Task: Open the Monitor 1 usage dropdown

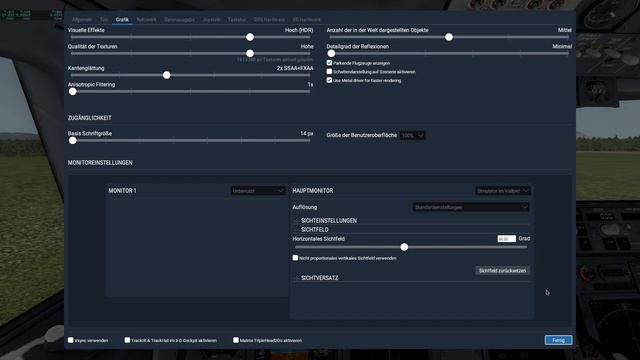Action: coord(258,191)
